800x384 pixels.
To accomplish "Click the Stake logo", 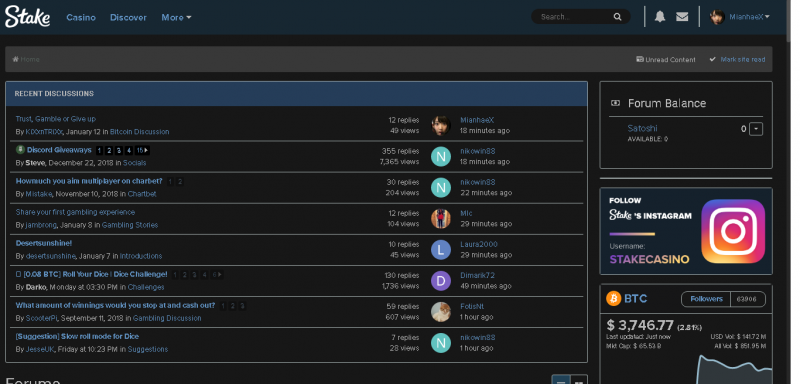I will [x=28, y=17].
